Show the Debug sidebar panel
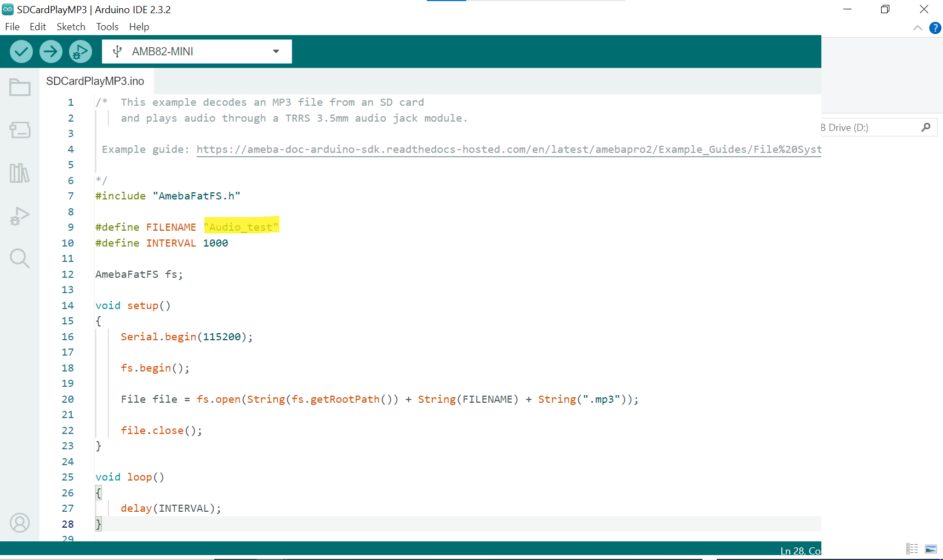The image size is (943, 560). point(20,216)
